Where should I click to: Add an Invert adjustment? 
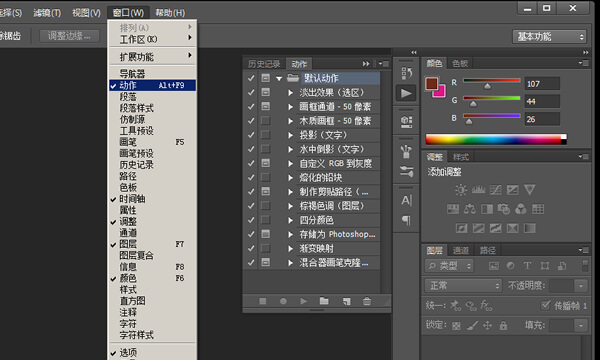tap(461, 228)
